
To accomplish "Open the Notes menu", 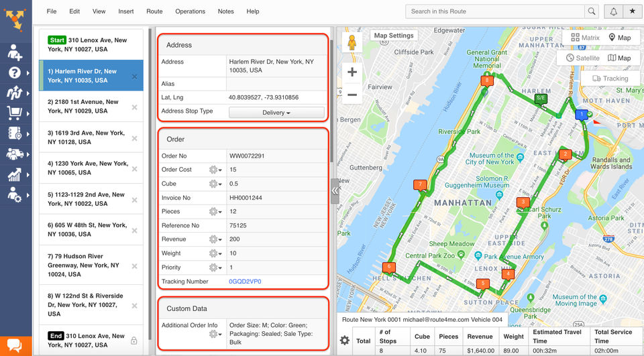I will coord(226,11).
